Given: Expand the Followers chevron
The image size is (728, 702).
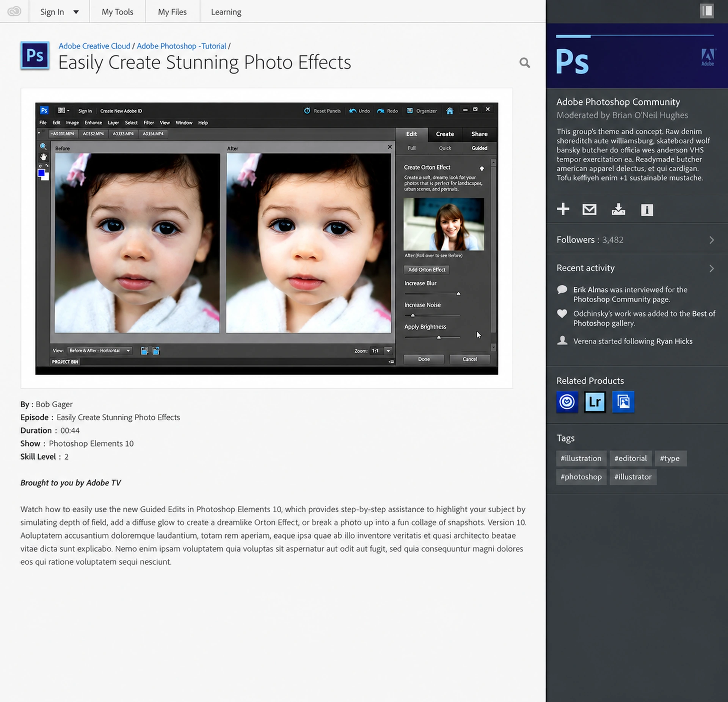Looking at the screenshot, I should pos(711,240).
